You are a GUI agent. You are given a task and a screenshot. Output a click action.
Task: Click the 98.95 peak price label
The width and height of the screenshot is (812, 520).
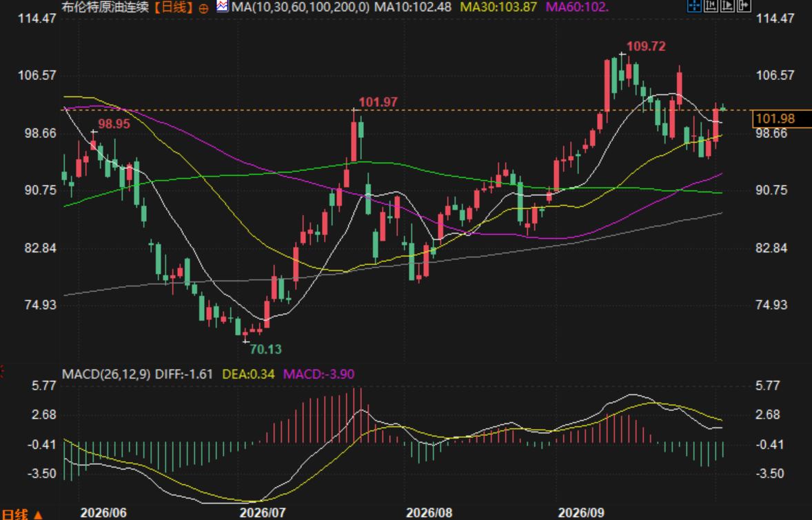point(114,123)
